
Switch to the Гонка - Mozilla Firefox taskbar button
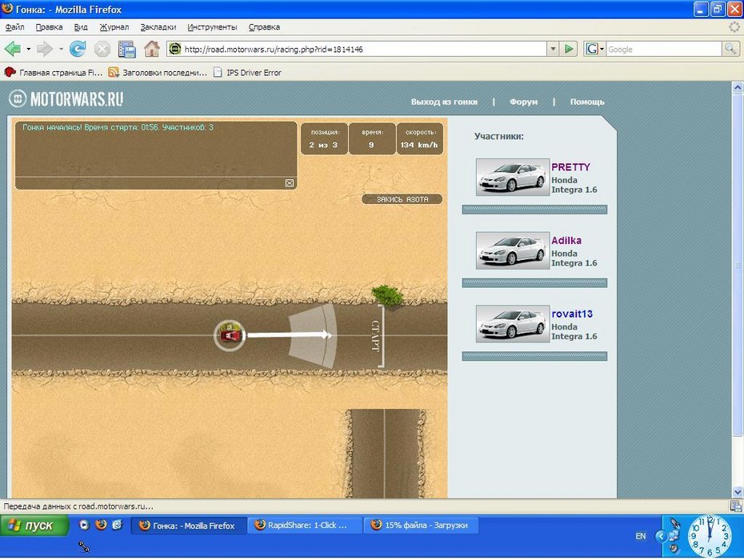pyautogui.click(x=188, y=526)
